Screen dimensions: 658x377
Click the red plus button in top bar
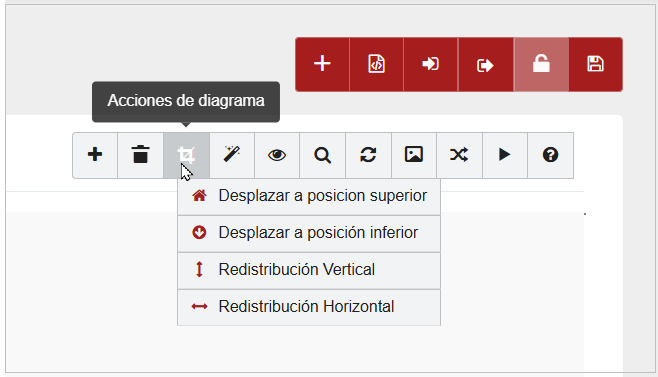(322, 64)
